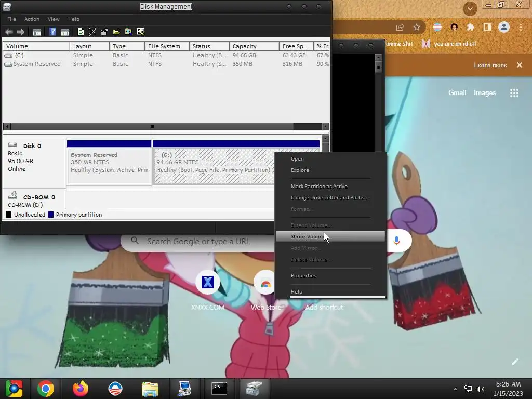532x399 pixels.
Task: Click the volume speaker tray icon
Action: (481, 389)
